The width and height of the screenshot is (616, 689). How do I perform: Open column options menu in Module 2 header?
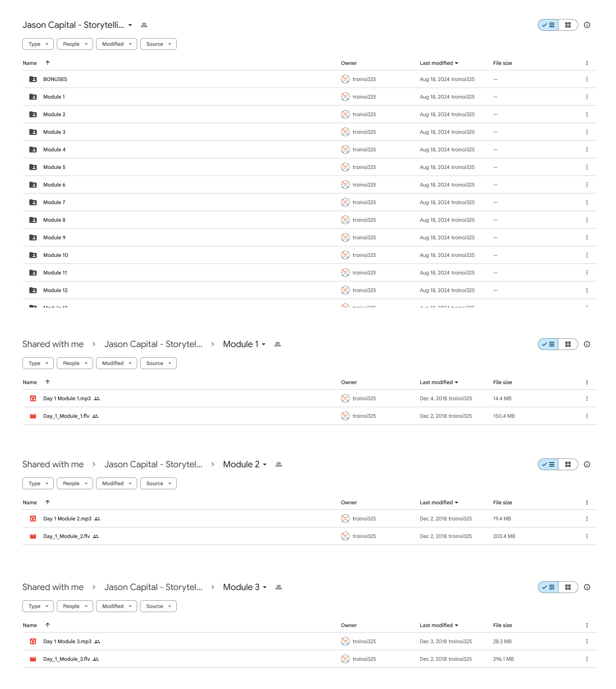pyautogui.click(x=587, y=502)
